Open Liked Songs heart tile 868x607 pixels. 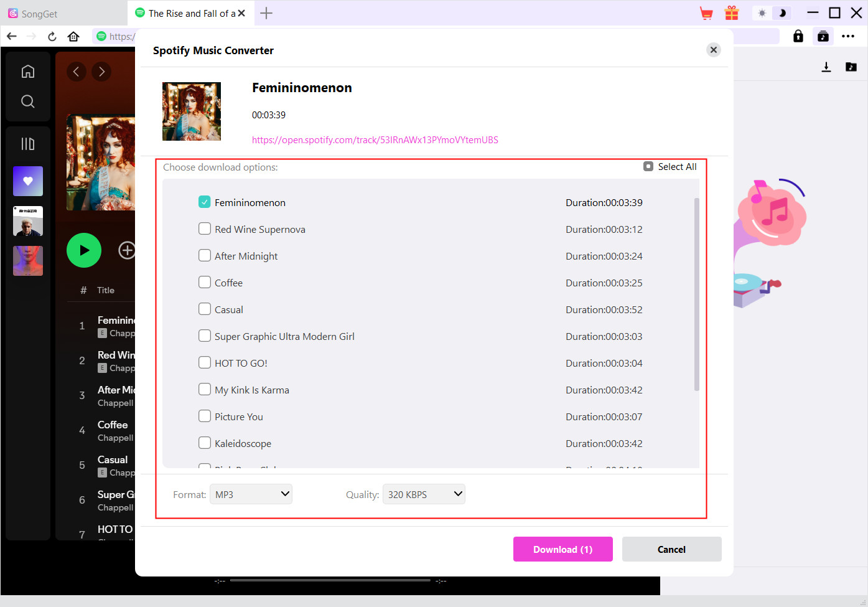pyautogui.click(x=28, y=181)
